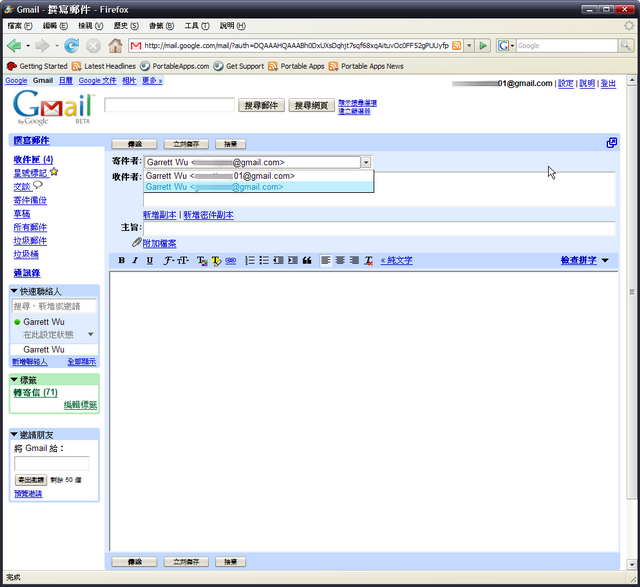
Task: Open the sender address dropdown arrow
Action: 366,162
